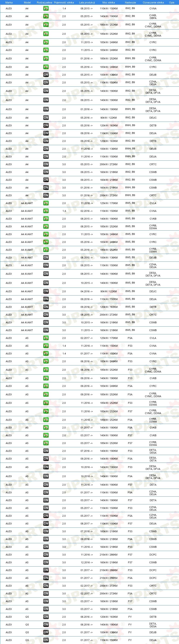Click the Model column header
This screenshot has width=179, height=644.
click(27, 3)
